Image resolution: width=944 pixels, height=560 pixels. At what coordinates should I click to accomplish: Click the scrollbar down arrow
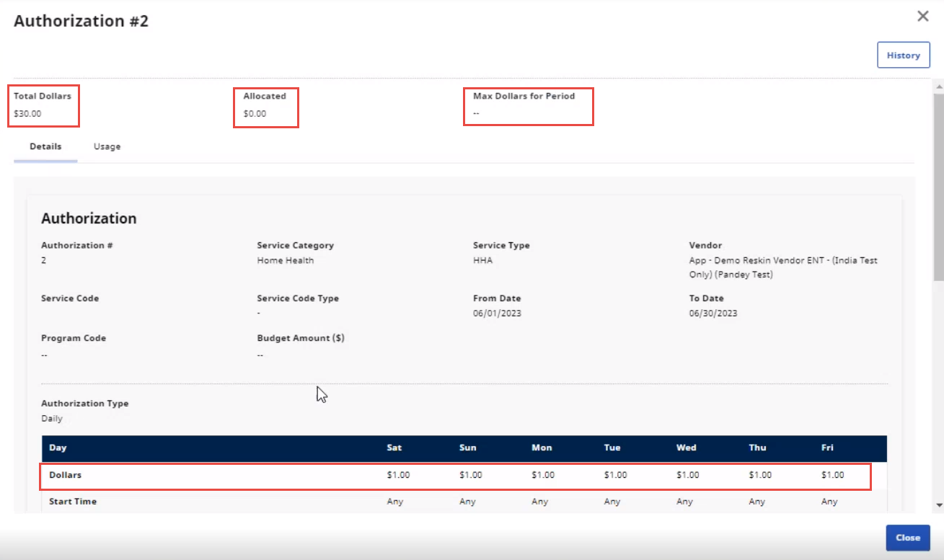tap(938, 505)
